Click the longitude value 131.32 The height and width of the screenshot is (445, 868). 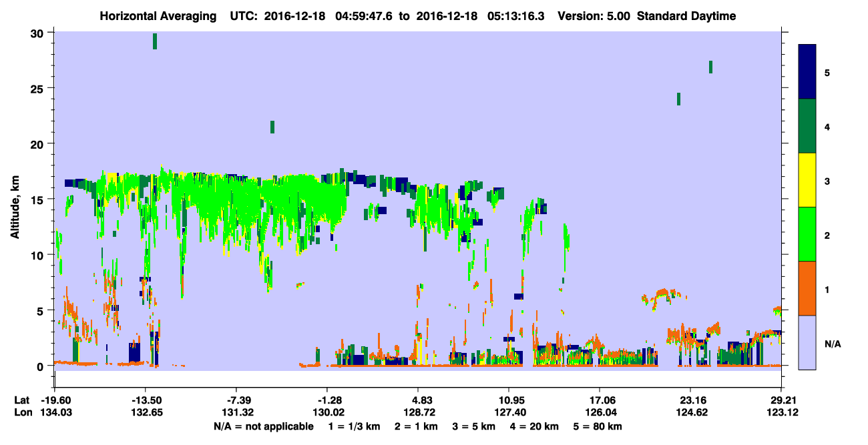[236, 412]
